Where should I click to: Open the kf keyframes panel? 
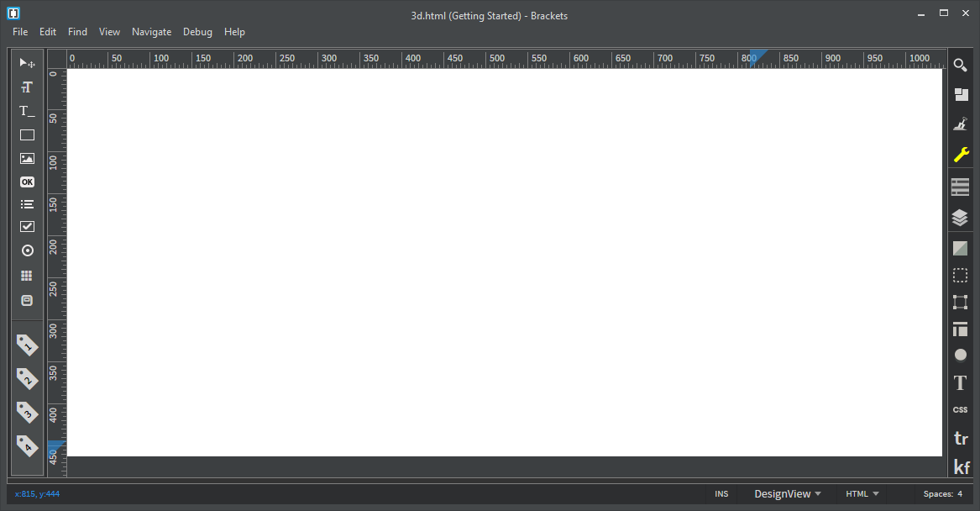click(962, 467)
